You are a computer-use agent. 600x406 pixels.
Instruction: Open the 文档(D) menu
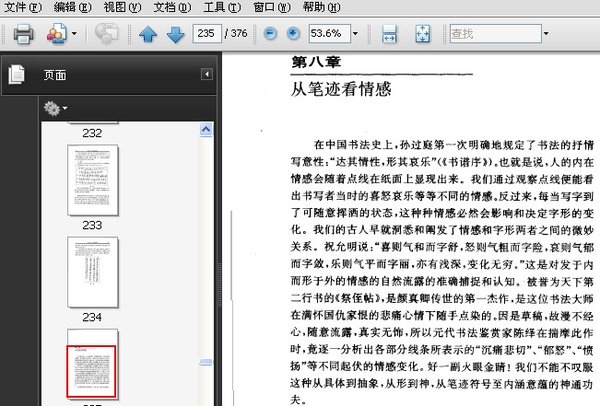[x=172, y=7]
